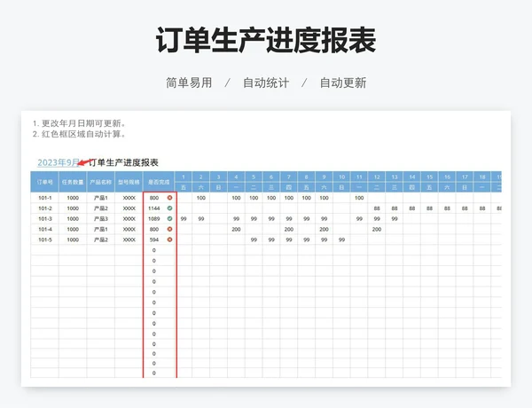Click the green completed icon in row 101-3
Image resolution: width=532 pixels, height=408 pixels.
coord(169,218)
